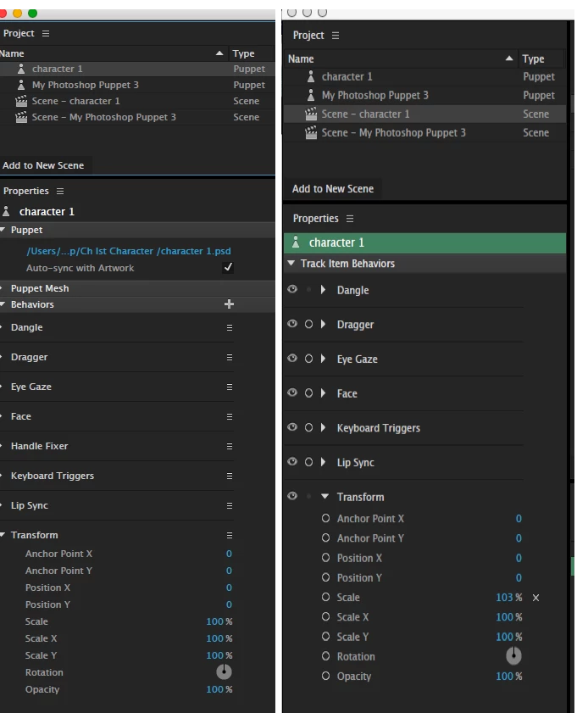The height and width of the screenshot is (713, 588).
Task: Click the Add to New Scene button in left panel
Action: tap(43, 165)
